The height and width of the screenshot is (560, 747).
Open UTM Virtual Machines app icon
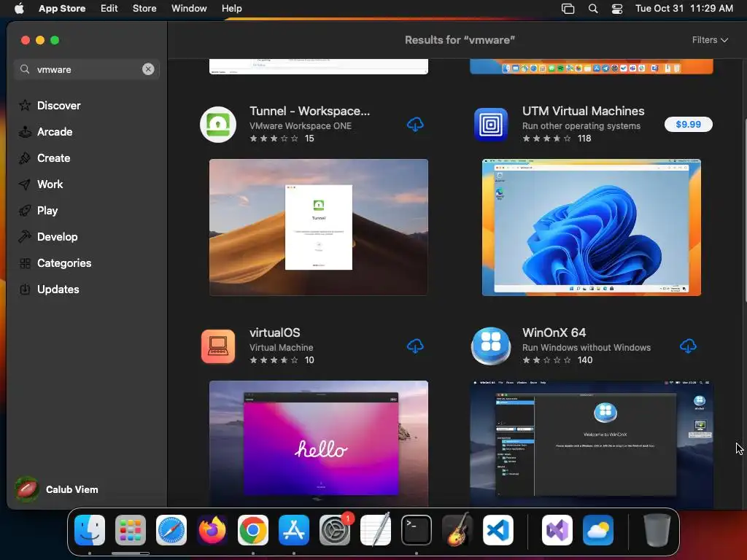(491, 124)
